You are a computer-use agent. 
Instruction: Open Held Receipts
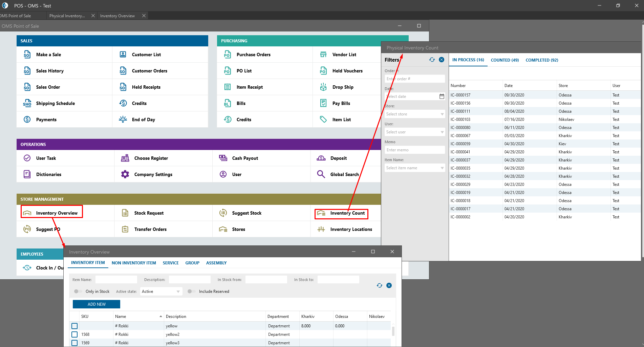pyautogui.click(x=146, y=87)
